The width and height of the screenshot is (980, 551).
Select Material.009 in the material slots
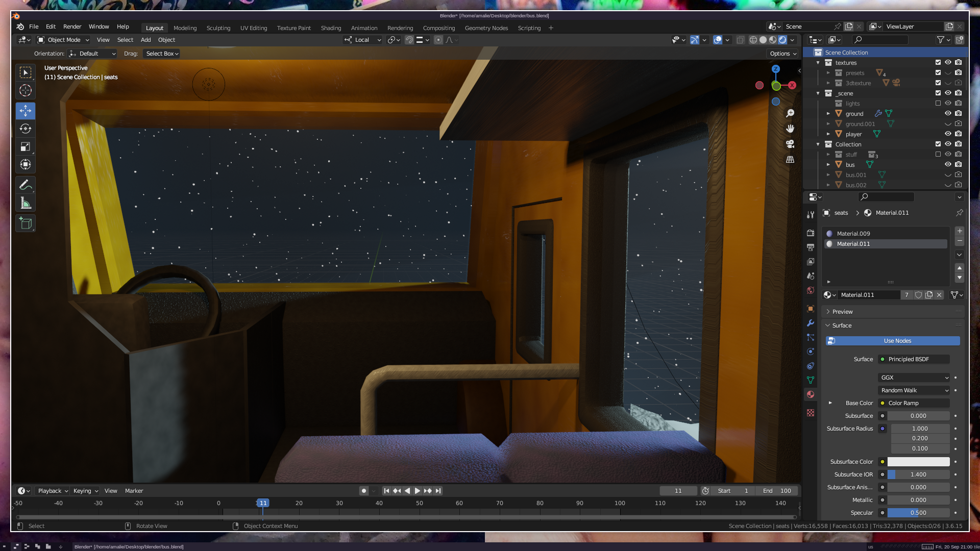(x=853, y=234)
